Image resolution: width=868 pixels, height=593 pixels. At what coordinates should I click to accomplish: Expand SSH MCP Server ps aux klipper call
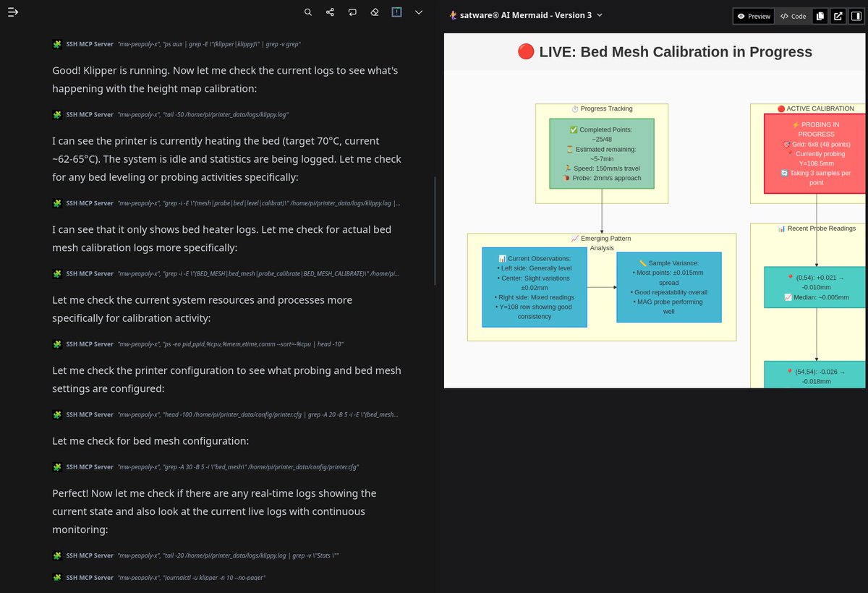tap(177, 44)
